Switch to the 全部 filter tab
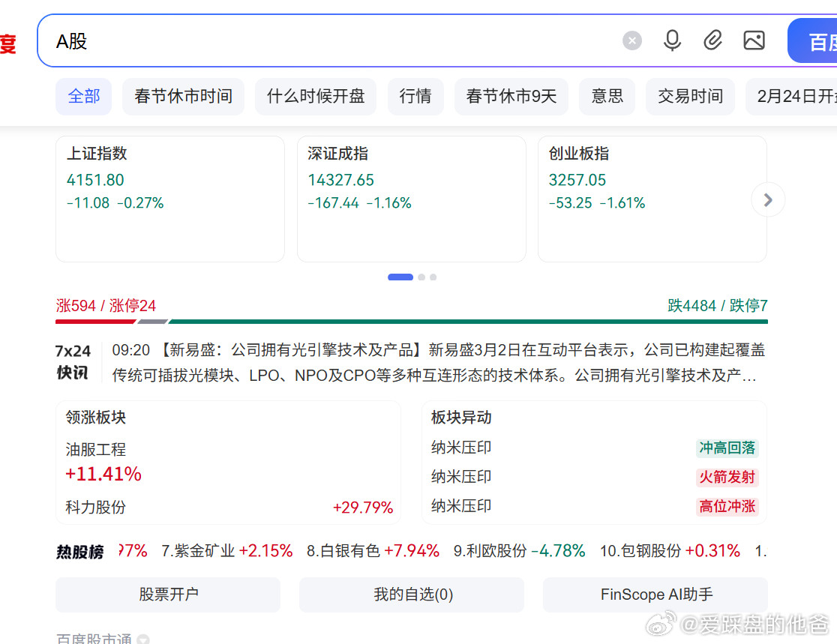 click(x=83, y=96)
